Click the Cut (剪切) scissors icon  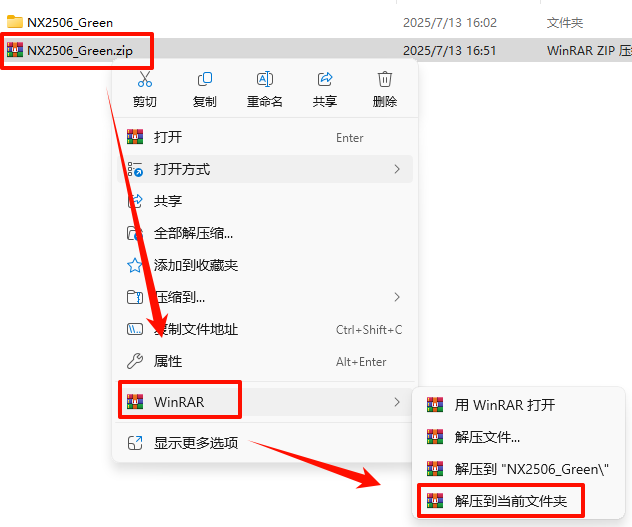click(145, 79)
